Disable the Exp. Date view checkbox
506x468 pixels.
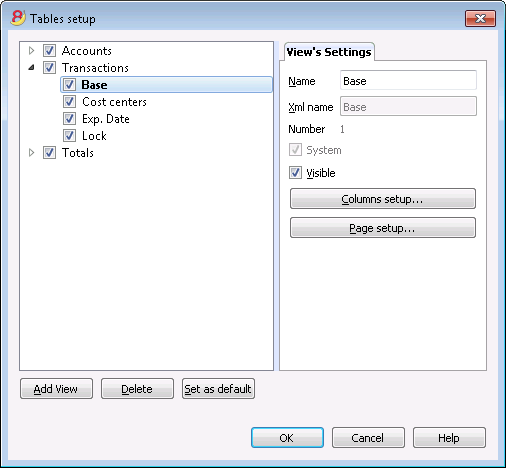point(69,119)
